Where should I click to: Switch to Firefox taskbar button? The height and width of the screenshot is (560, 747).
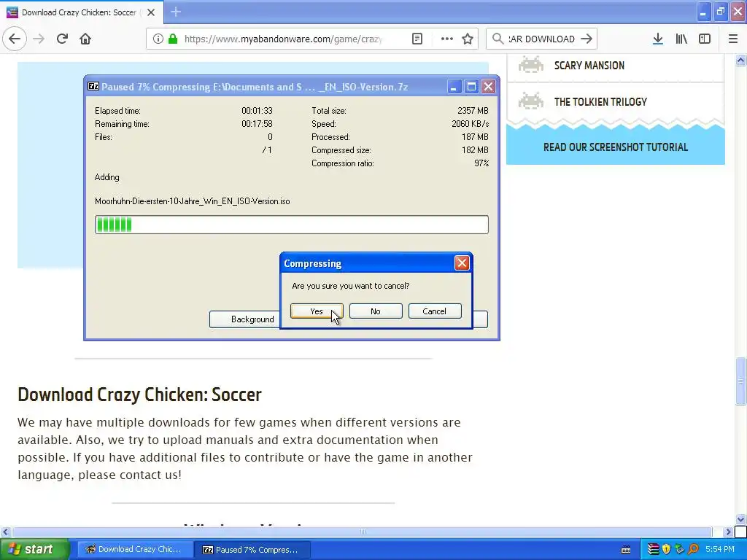(134, 550)
